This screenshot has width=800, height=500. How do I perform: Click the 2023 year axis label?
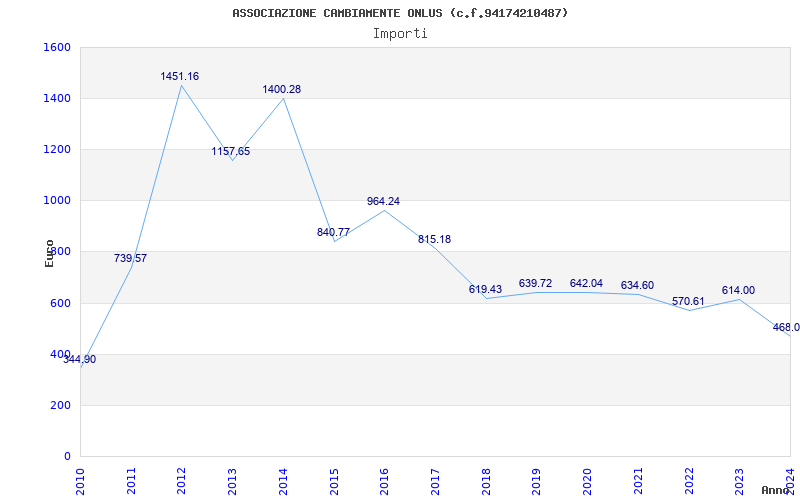tap(739, 482)
